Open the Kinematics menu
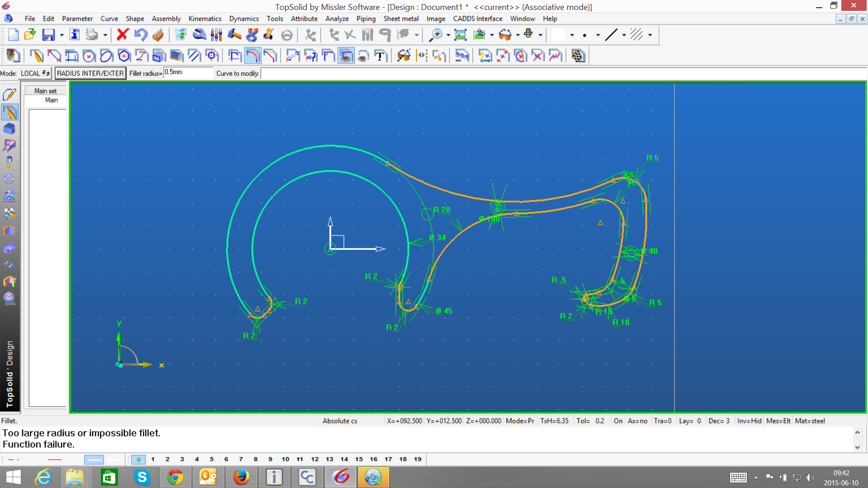The width and height of the screenshot is (868, 488). click(205, 19)
